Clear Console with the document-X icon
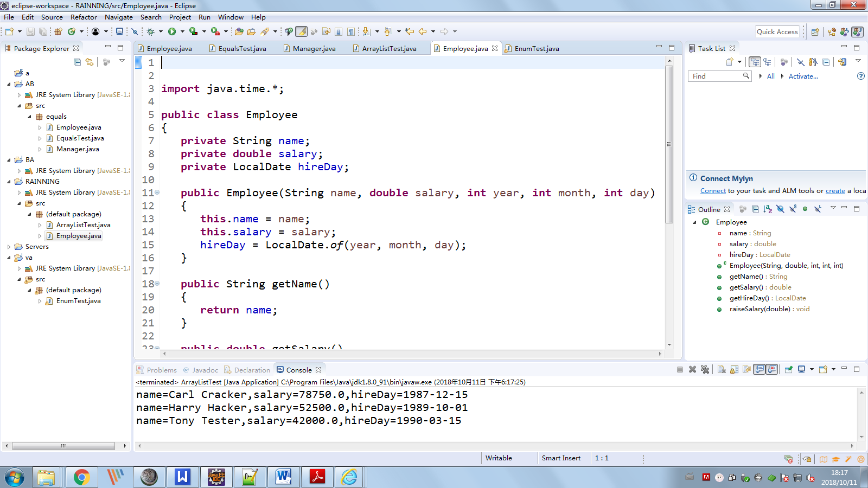This screenshot has width=868, height=488. pyautogui.click(x=722, y=369)
